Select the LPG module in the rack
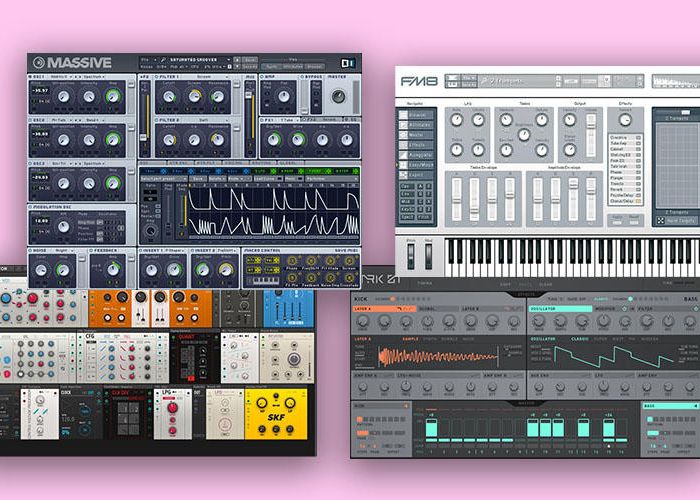 [x=173, y=414]
